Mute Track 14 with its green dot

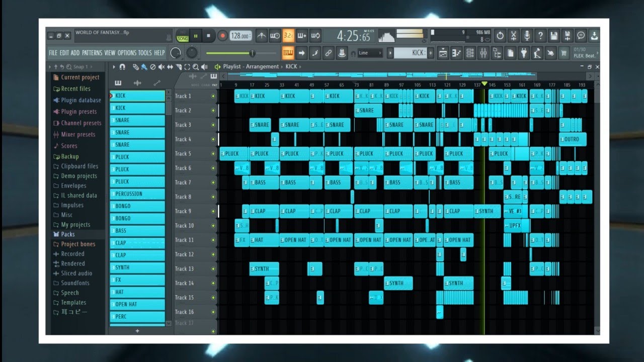pos(213,283)
